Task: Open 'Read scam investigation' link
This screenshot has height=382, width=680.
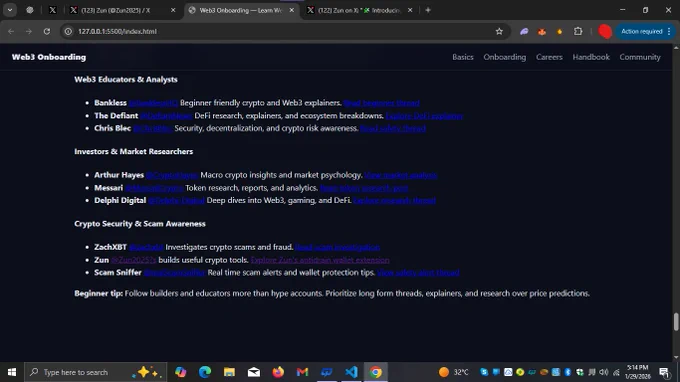Action: (x=337, y=247)
